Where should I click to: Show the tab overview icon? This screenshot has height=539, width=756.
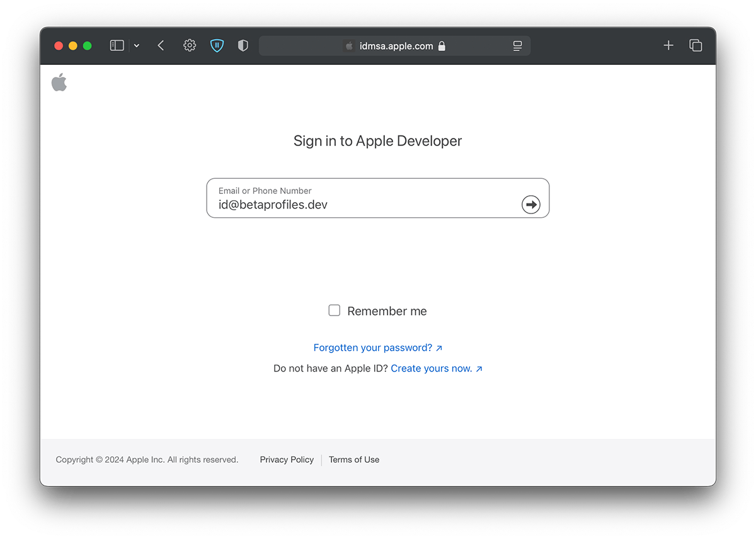696,45
